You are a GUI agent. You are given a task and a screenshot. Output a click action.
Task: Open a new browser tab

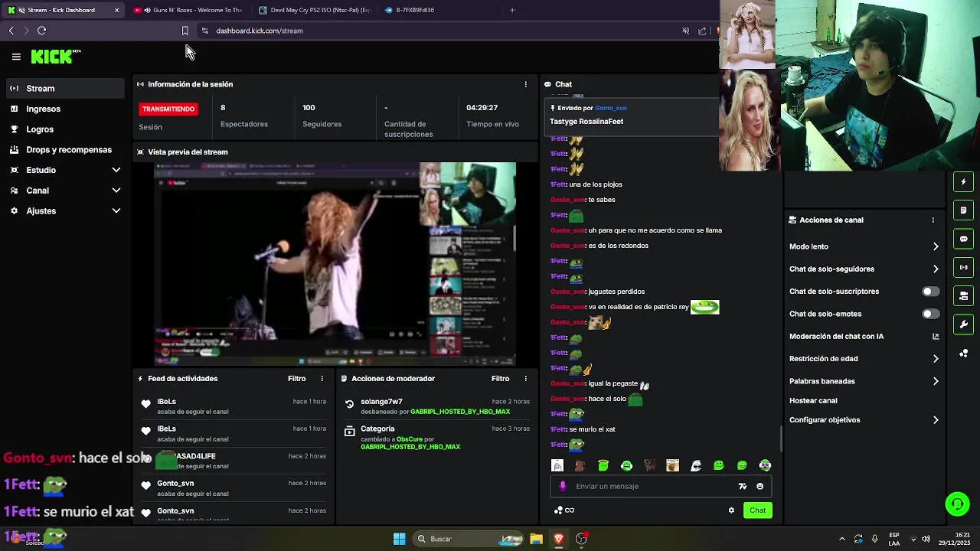[x=512, y=10]
